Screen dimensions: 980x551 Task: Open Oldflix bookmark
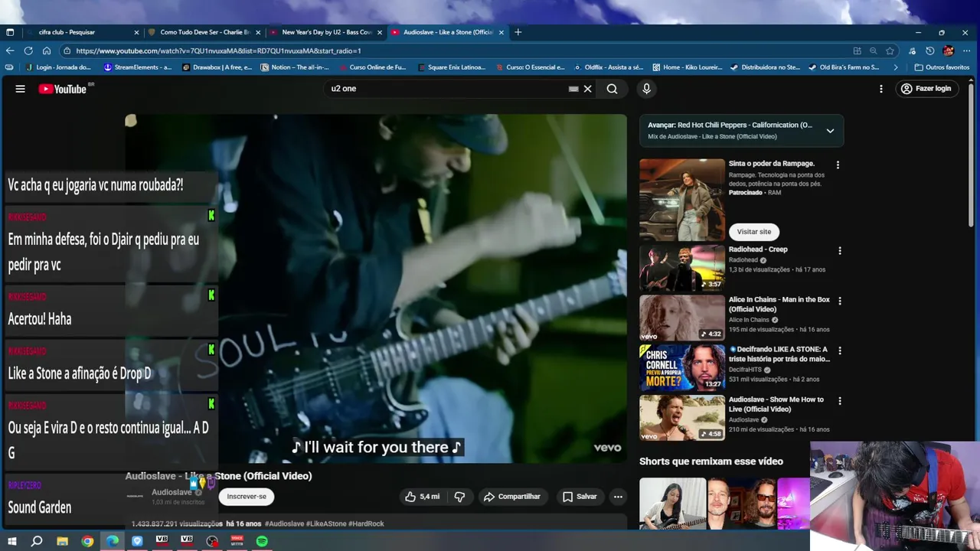[x=608, y=67]
